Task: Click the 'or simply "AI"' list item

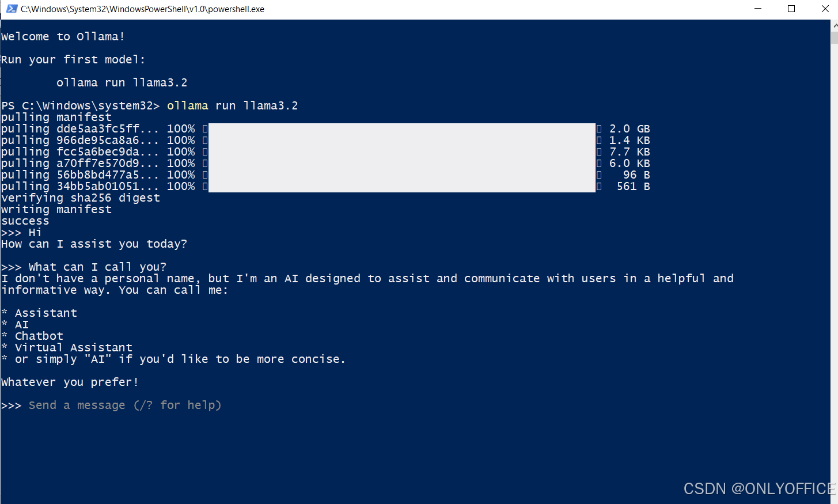Action: 173,359
